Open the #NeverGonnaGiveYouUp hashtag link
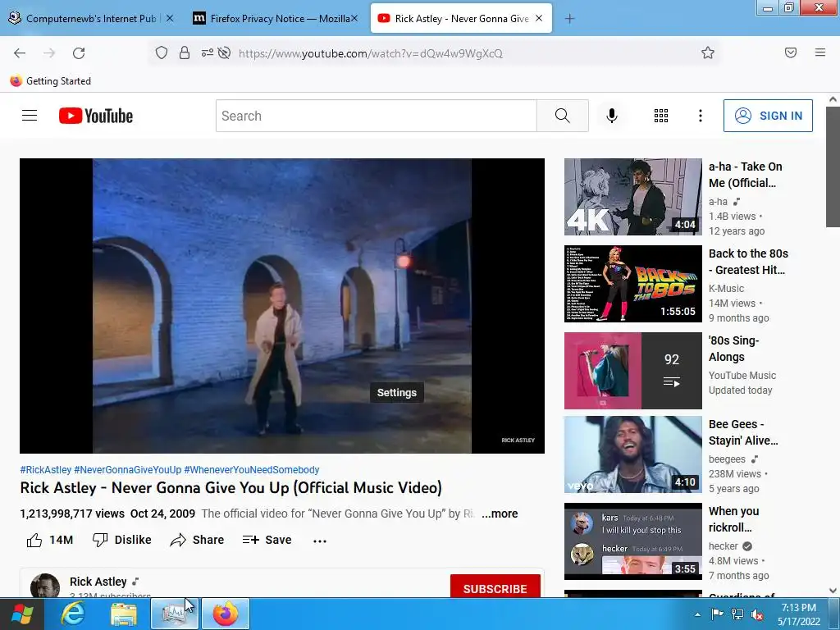Screen dimensions: 840x630 point(127,470)
